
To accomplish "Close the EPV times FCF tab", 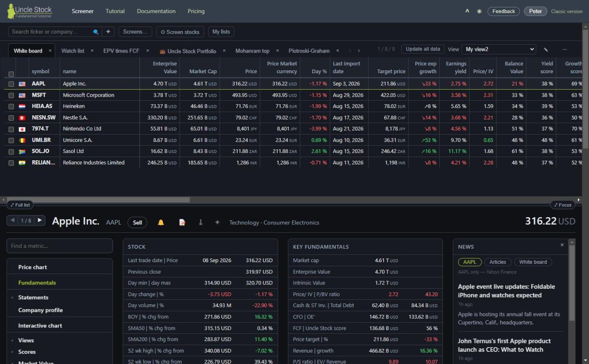I will coord(148,50).
